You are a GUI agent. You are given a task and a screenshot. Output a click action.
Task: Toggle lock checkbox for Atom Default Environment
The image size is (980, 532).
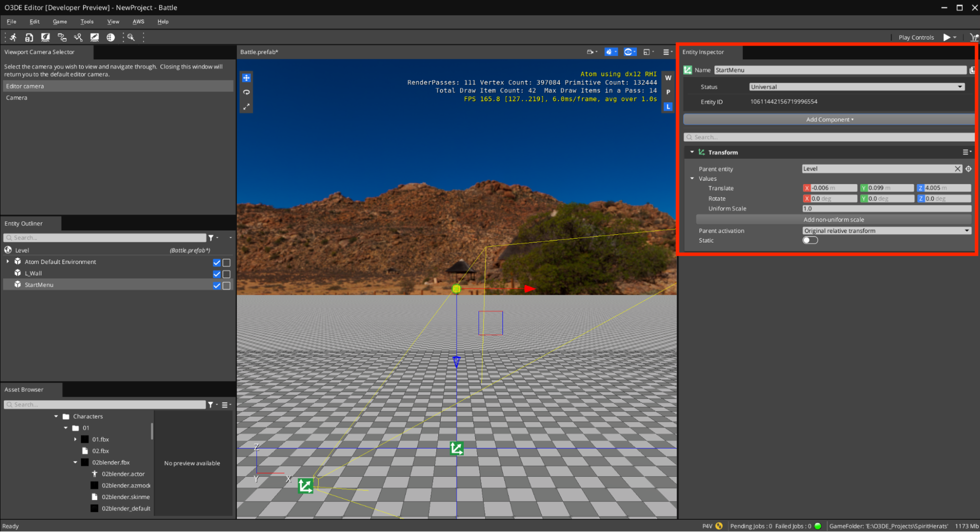point(226,263)
